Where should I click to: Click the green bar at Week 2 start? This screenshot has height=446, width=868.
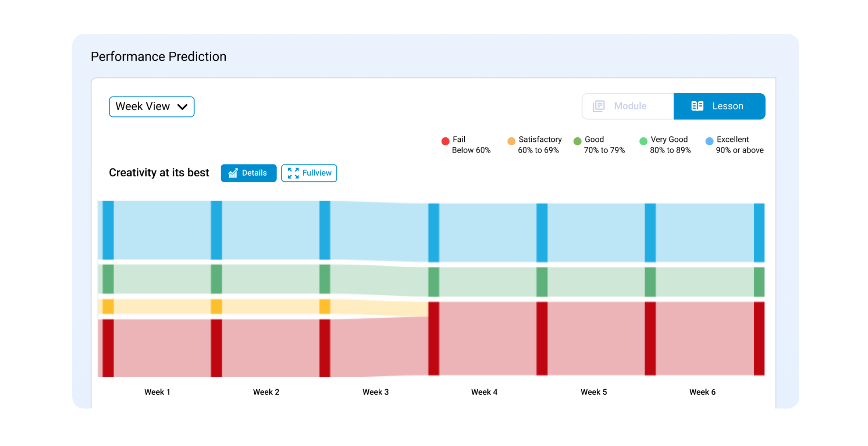216,279
